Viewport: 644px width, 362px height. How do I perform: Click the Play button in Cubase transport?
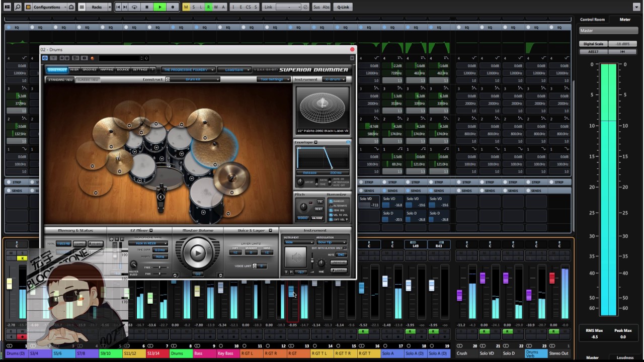pyautogui.click(x=159, y=7)
